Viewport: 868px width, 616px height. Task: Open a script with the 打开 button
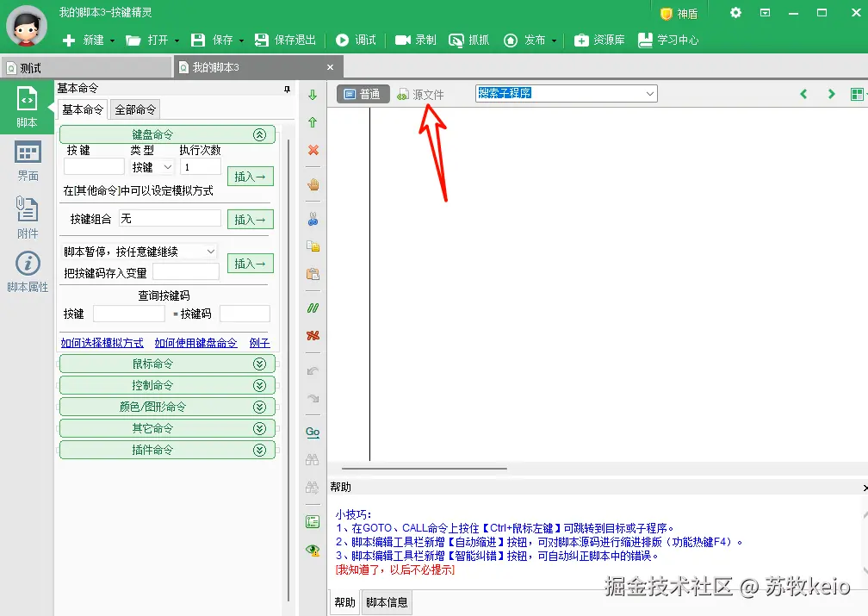[x=147, y=40]
